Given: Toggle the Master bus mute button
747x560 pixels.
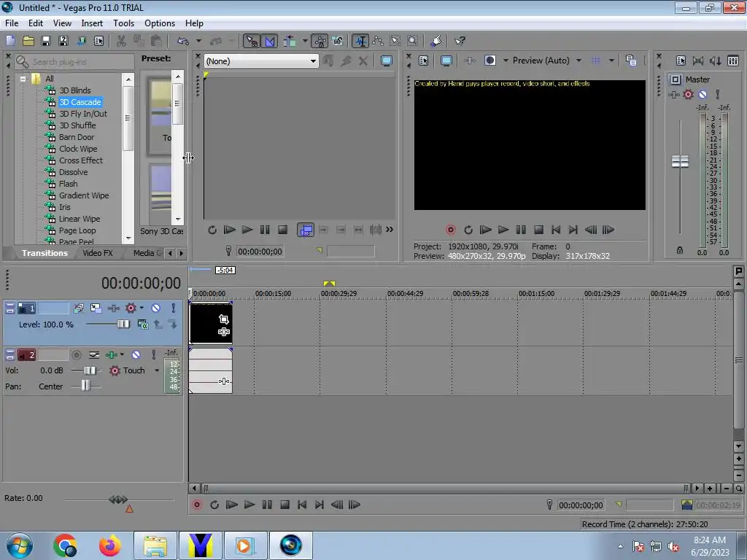Looking at the screenshot, I should click(x=703, y=94).
